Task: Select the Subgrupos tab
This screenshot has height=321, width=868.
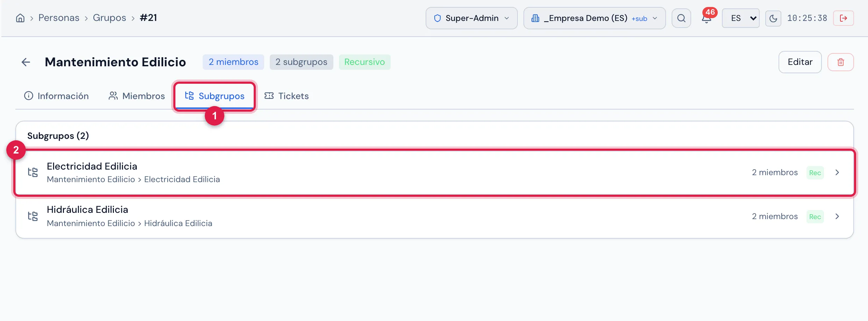Action: (215, 96)
